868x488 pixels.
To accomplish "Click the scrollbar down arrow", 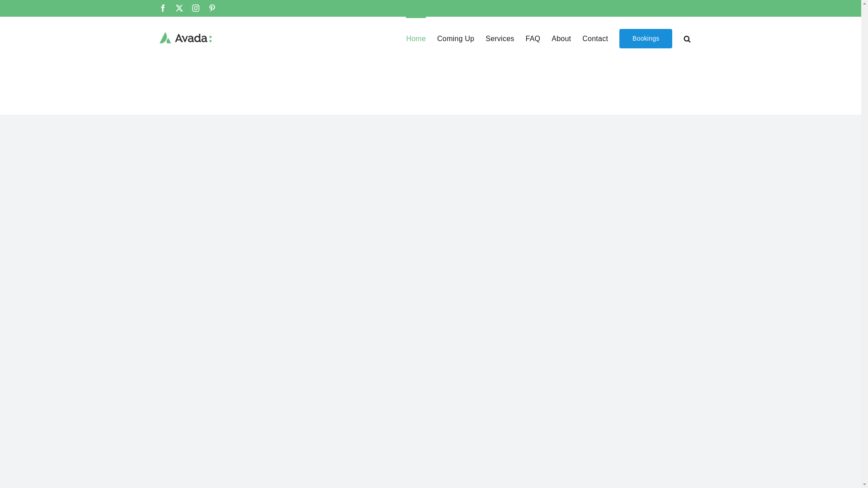I will 864,484.
